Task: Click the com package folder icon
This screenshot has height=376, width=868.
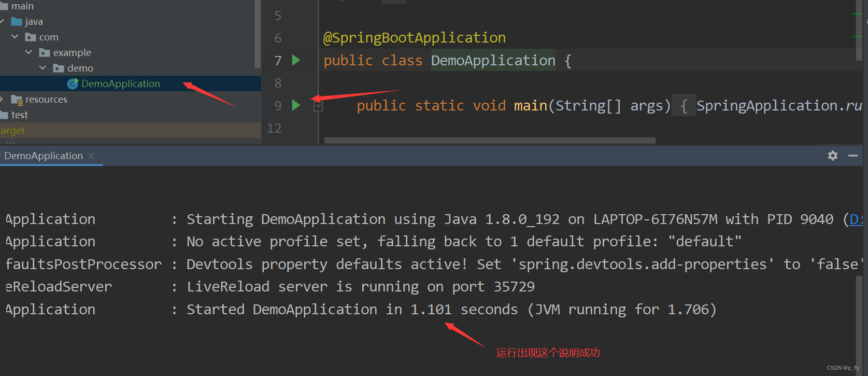Action: coord(31,37)
